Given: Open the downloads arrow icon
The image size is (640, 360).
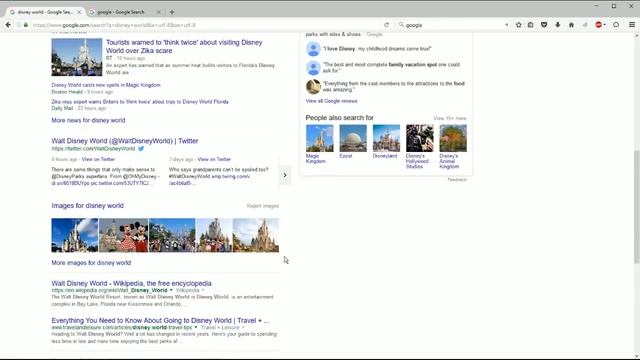Looking at the screenshot, I should (558, 25).
